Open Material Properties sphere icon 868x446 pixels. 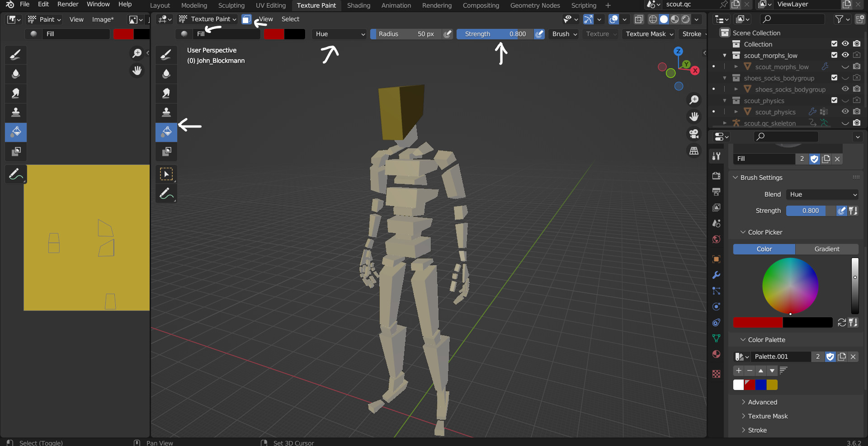click(x=716, y=354)
